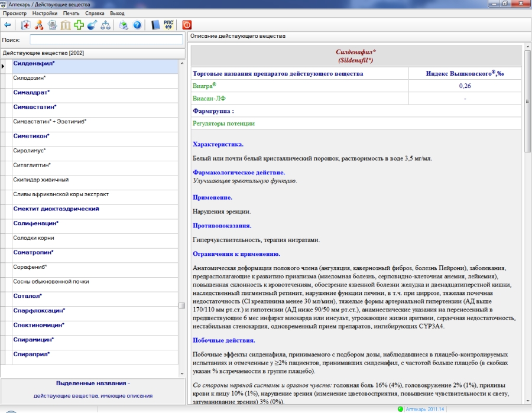Click the orange molecule active substances icon
Screen dimensions: 532x413
click(x=39, y=25)
